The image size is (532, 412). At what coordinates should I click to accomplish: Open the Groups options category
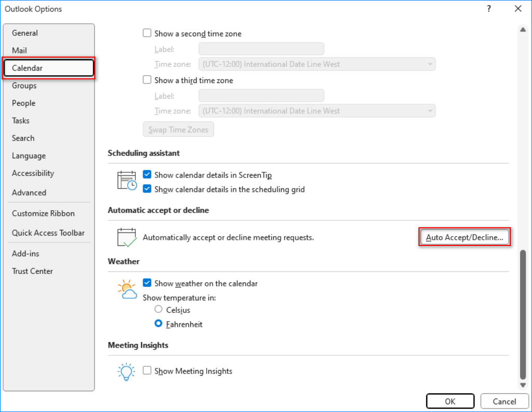[49, 86]
